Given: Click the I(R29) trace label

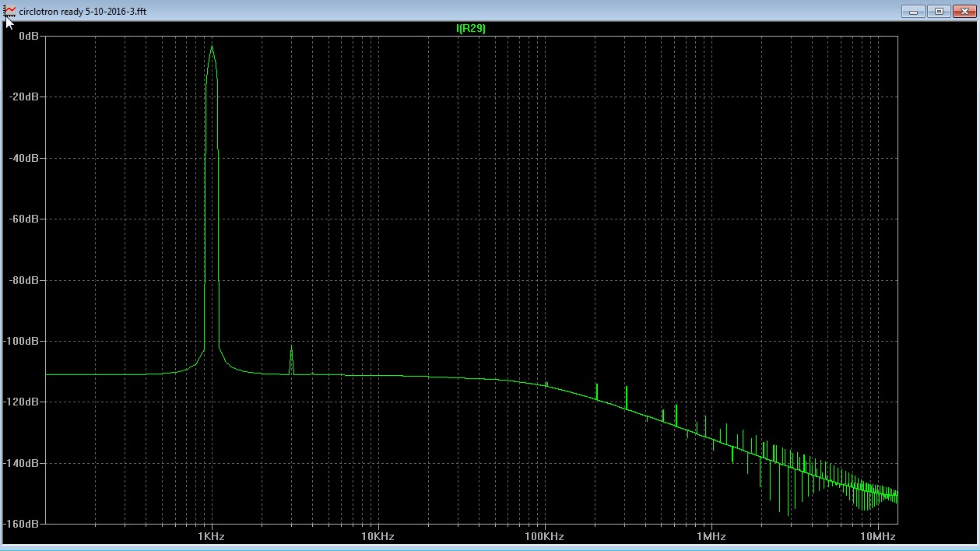Looking at the screenshot, I should pos(471,28).
